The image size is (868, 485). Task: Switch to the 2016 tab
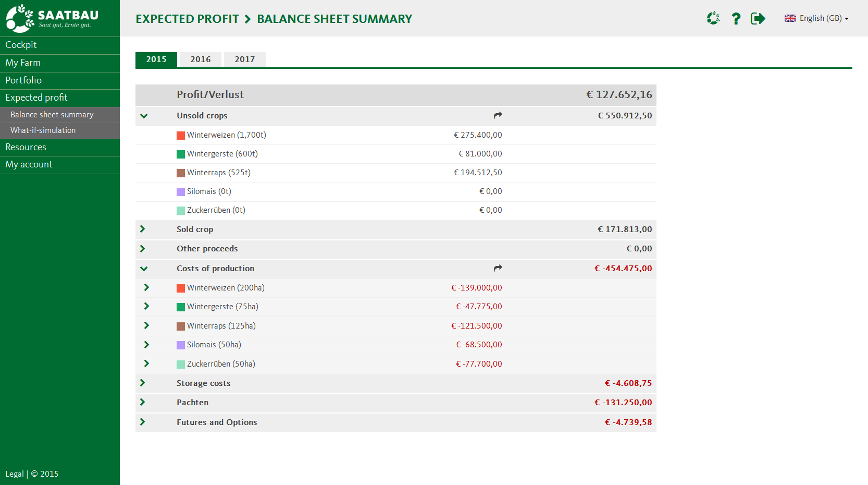pyautogui.click(x=200, y=59)
